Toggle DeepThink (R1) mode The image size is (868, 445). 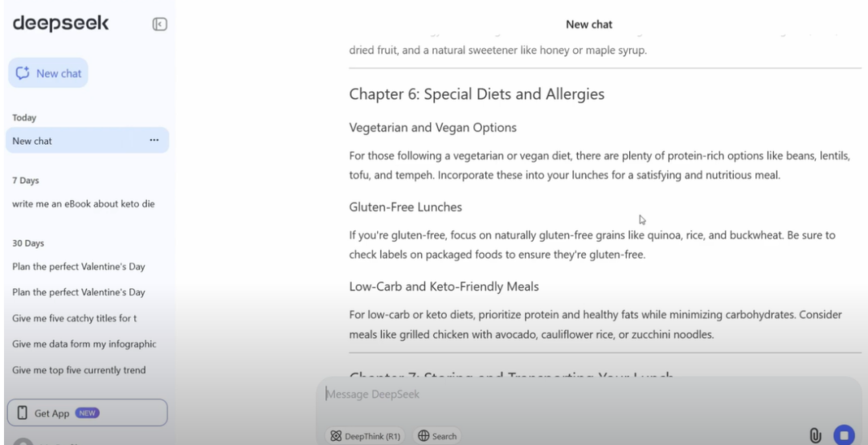tap(364, 436)
